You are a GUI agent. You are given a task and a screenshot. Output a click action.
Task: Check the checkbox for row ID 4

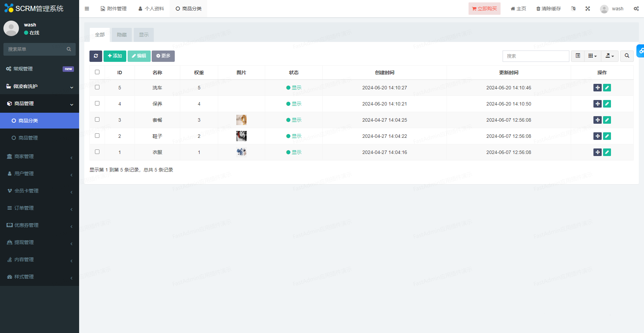coord(97,103)
